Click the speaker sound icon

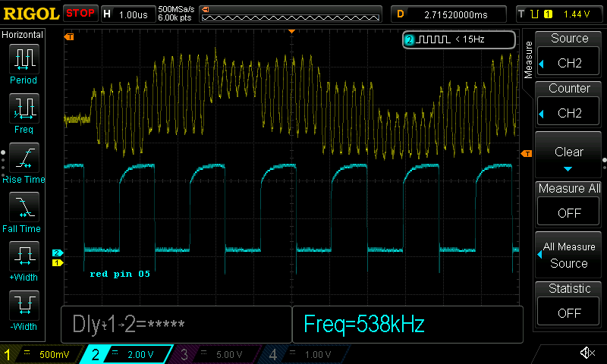[x=587, y=353]
